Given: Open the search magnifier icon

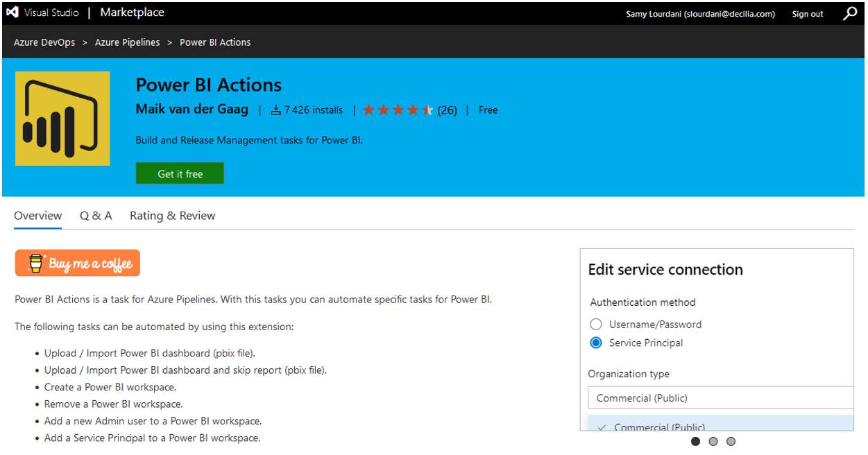Looking at the screenshot, I should point(850,13).
